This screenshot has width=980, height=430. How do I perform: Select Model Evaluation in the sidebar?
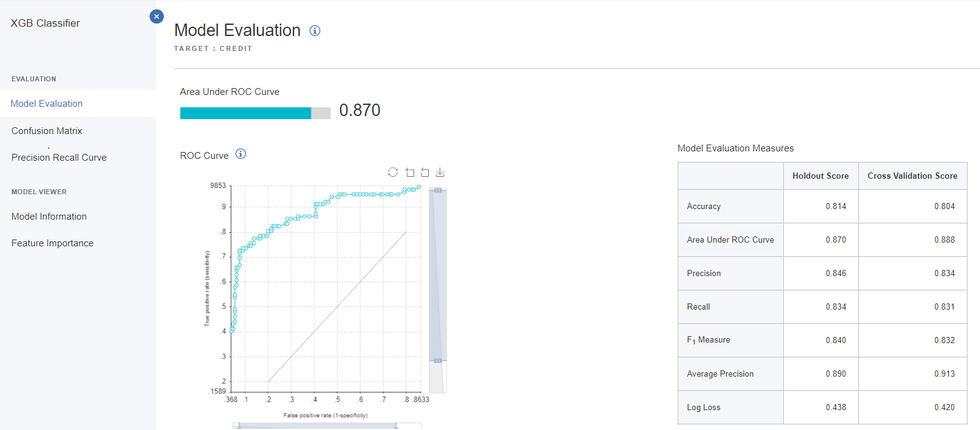[x=47, y=104]
